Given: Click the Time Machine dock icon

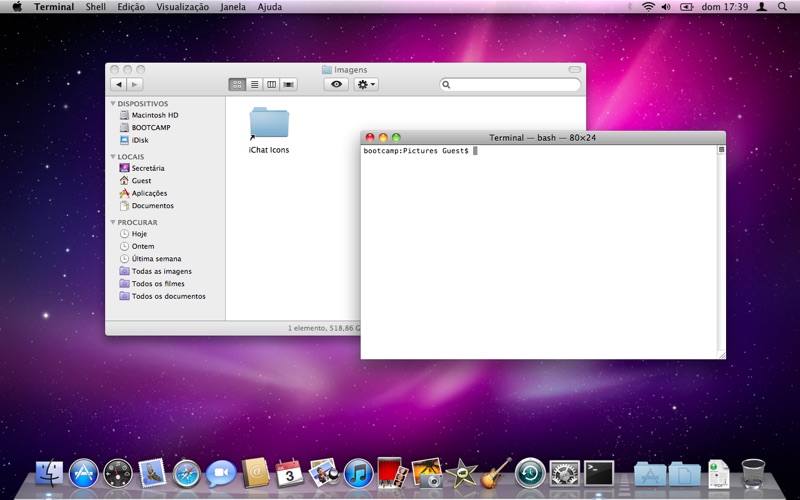Looking at the screenshot, I should click(530, 473).
